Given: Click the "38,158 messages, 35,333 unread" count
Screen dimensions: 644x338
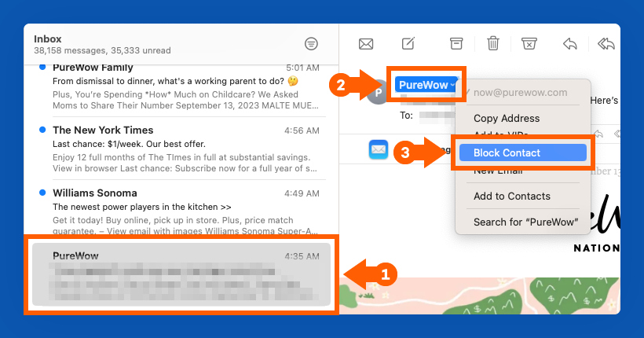Looking at the screenshot, I should (x=102, y=50).
